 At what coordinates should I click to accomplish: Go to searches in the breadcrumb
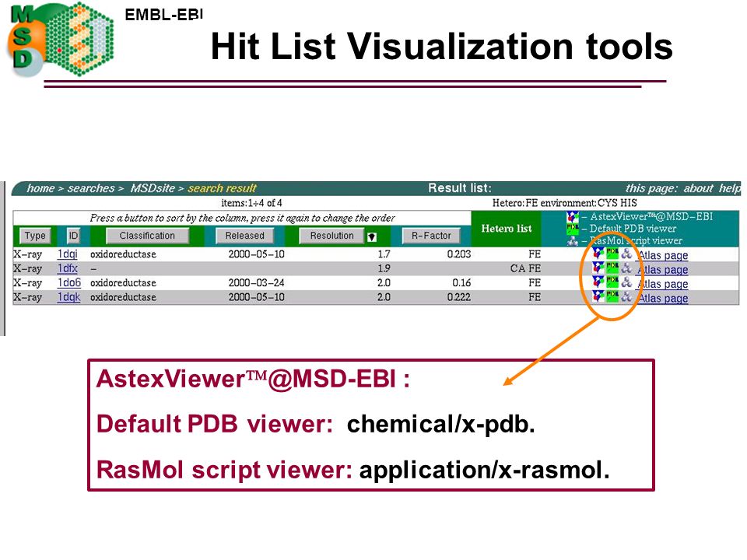[91, 188]
